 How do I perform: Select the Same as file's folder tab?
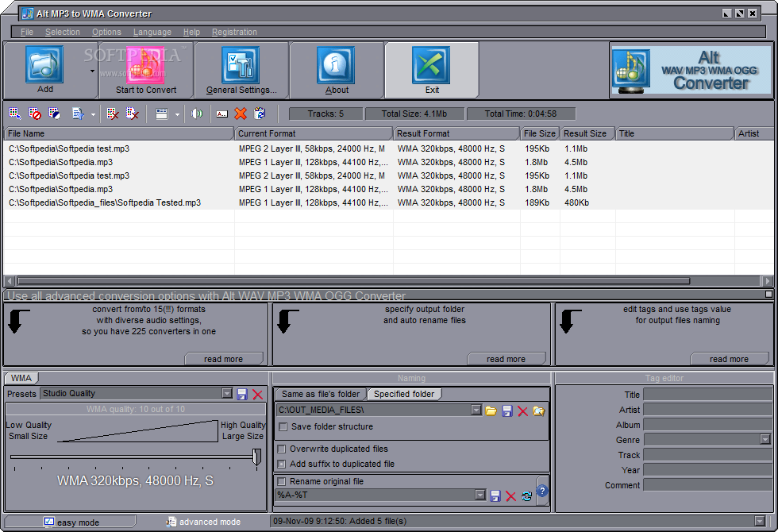click(x=321, y=394)
